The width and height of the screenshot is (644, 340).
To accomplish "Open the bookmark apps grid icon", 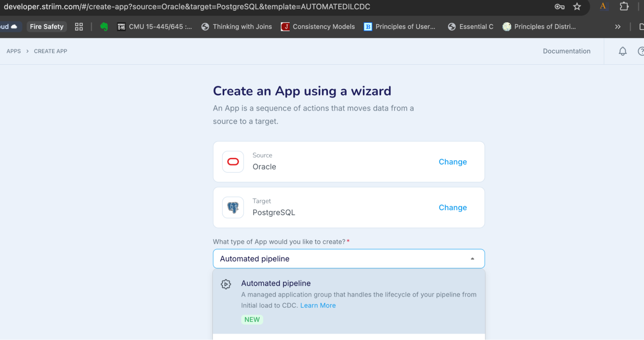I will click(79, 27).
